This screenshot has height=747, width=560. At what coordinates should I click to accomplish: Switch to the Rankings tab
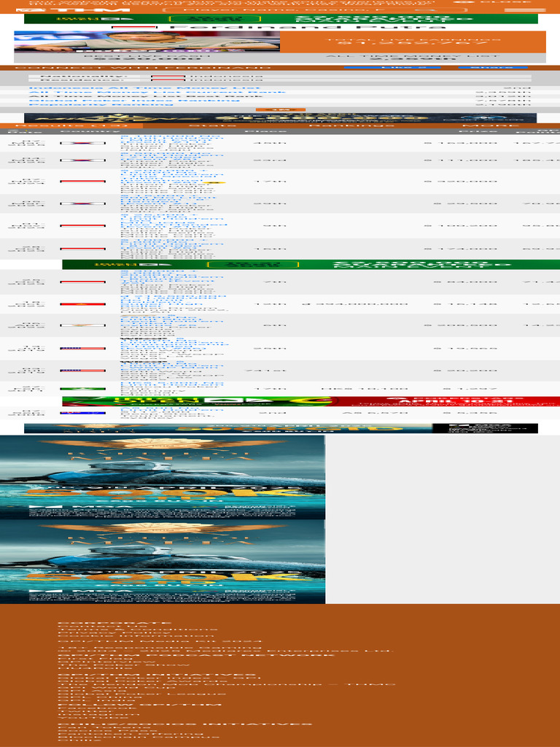point(352,125)
